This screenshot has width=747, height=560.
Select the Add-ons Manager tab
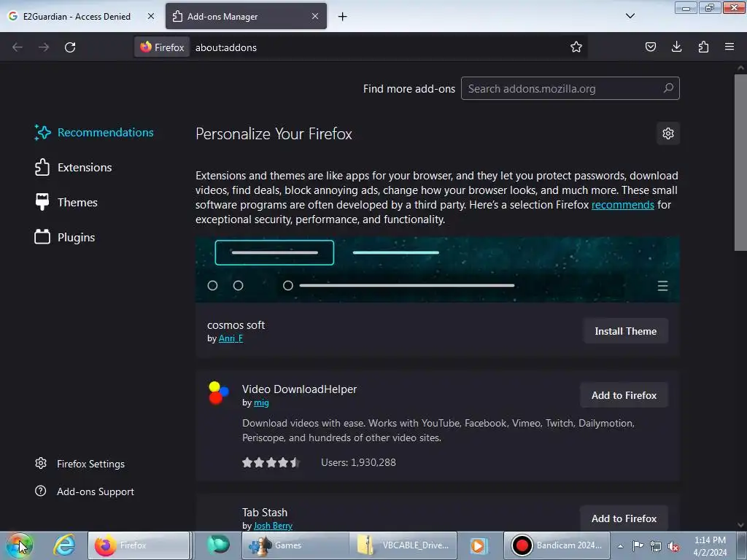coord(246,16)
